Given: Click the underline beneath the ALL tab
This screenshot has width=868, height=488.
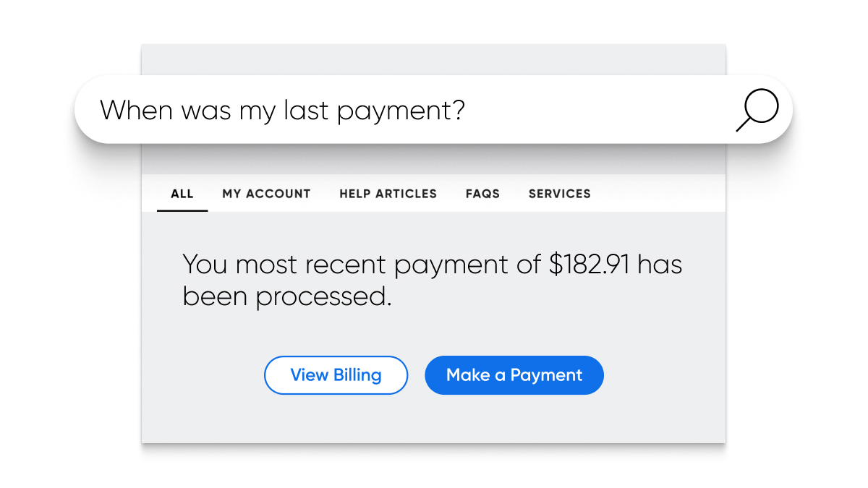Looking at the screenshot, I should coord(182,210).
